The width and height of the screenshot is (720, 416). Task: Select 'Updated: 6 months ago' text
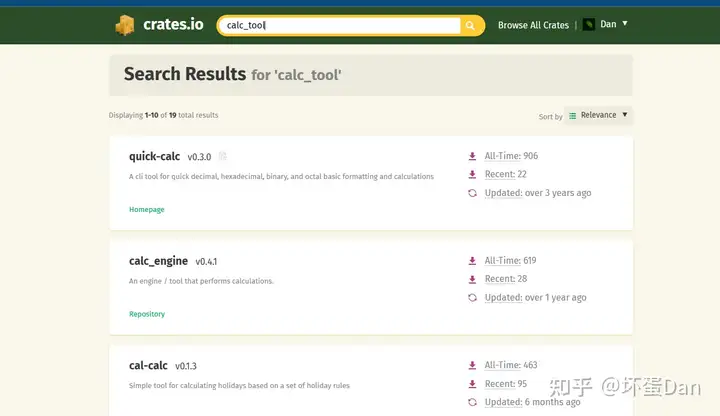[533, 402]
